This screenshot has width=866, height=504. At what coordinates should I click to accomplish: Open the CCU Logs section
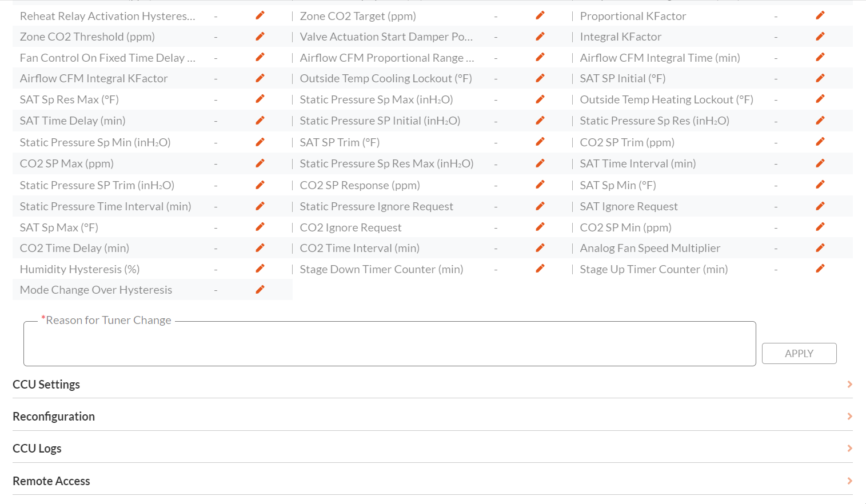coord(849,448)
